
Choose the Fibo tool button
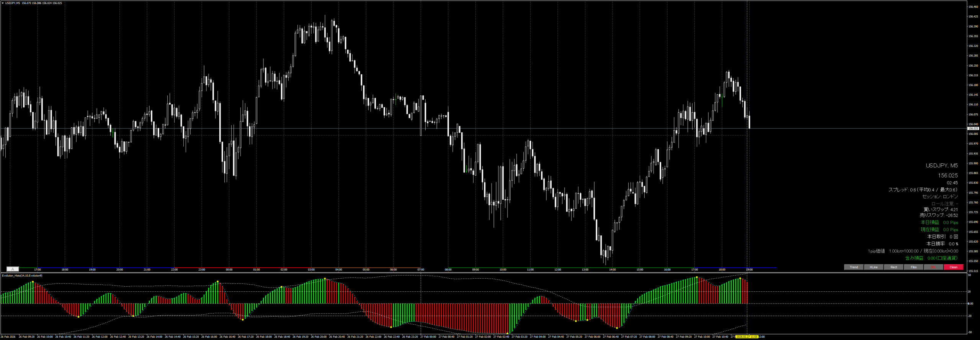coord(913,267)
